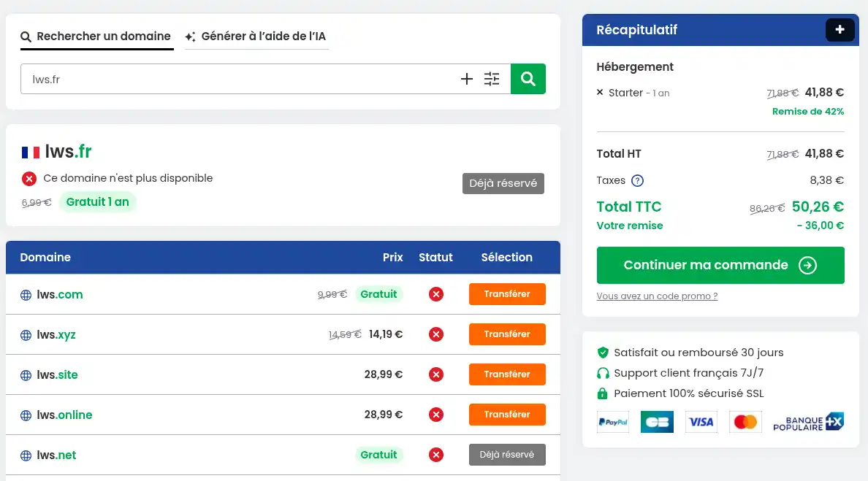This screenshot has width=868, height=481.
Task: Click the CB payment card icon
Action: click(x=657, y=421)
